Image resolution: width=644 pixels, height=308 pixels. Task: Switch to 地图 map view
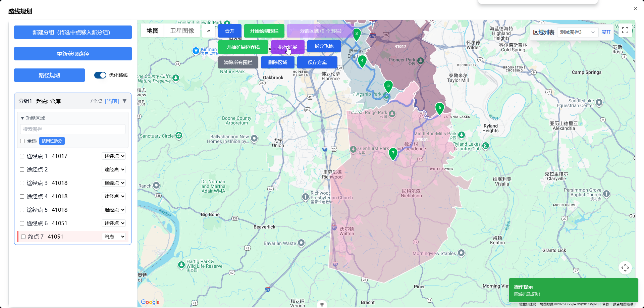click(153, 31)
